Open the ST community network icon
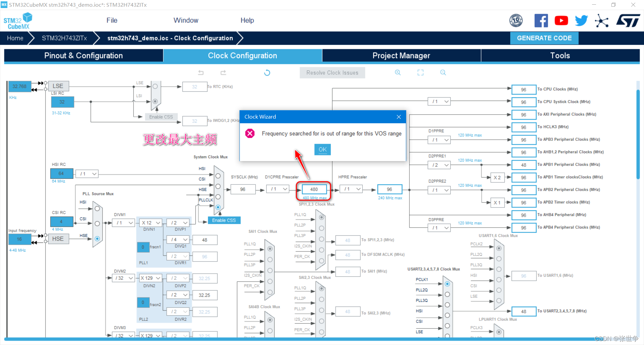 pyautogui.click(x=602, y=21)
